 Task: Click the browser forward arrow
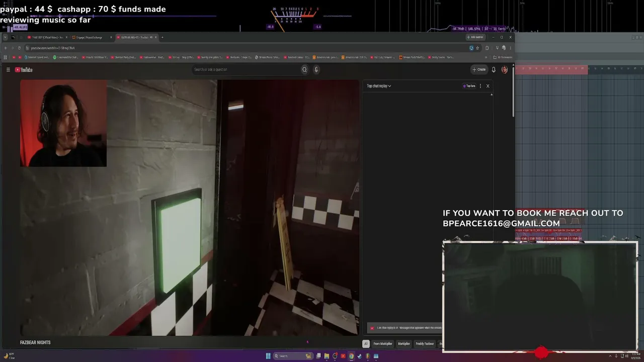13,48
